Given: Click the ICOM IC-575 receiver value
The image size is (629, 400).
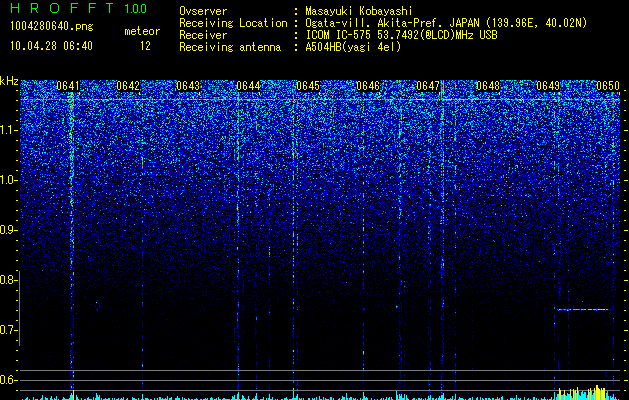Looking at the screenshot, I should coord(401,35).
